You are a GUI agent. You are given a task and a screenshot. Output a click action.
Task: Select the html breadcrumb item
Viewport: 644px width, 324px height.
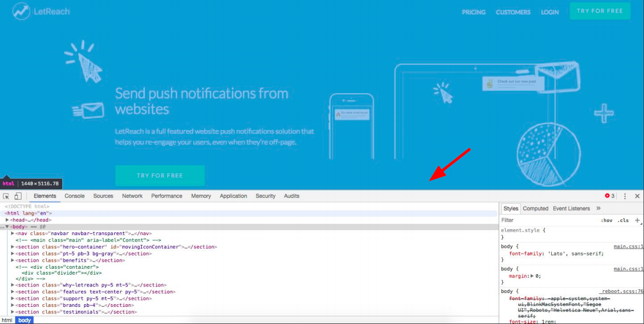[7, 320]
